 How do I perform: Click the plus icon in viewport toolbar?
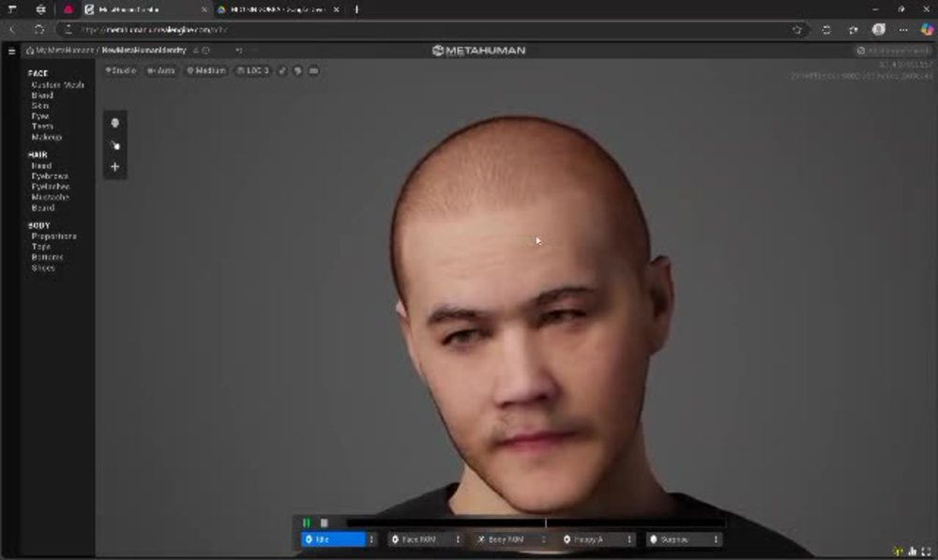click(x=114, y=167)
